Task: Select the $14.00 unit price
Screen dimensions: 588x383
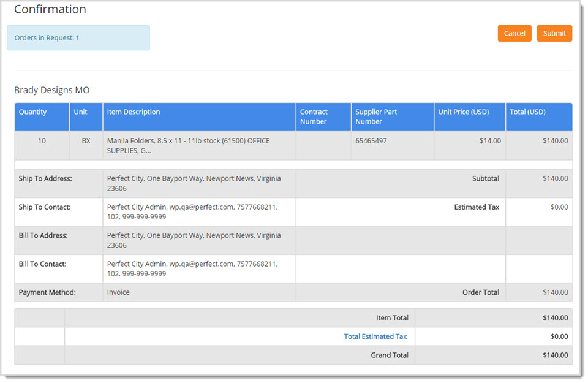Action: click(490, 141)
